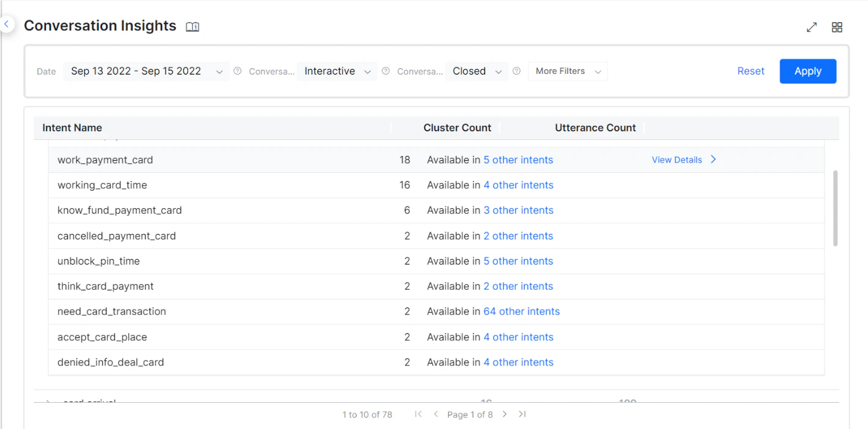The height and width of the screenshot is (429, 868).
Task: Sort by Intent Name column header
Action: (x=72, y=128)
